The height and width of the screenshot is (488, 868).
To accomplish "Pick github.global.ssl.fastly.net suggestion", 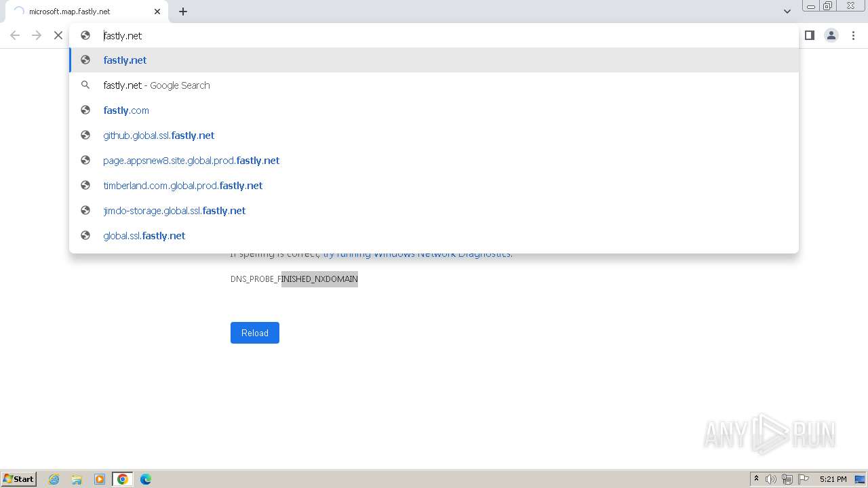I will (434, 135).
